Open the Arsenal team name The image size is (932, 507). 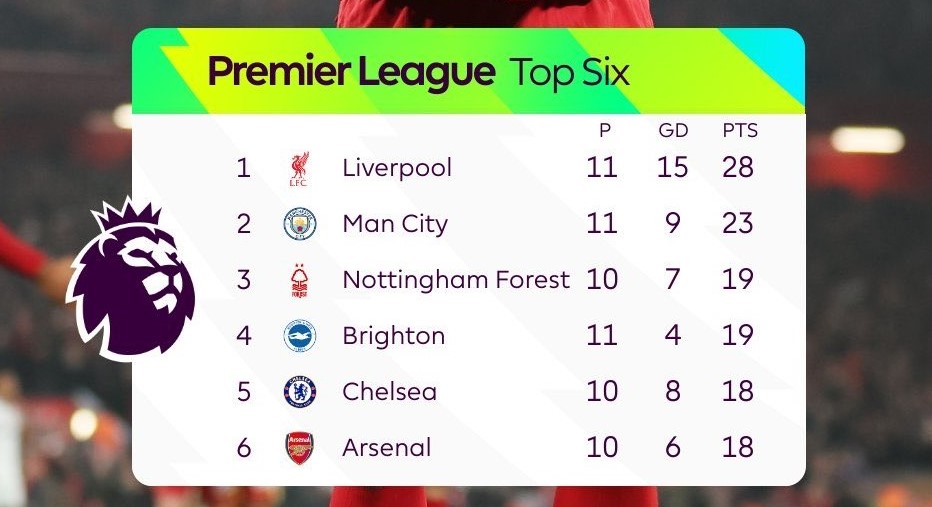[x=386, y=447]
